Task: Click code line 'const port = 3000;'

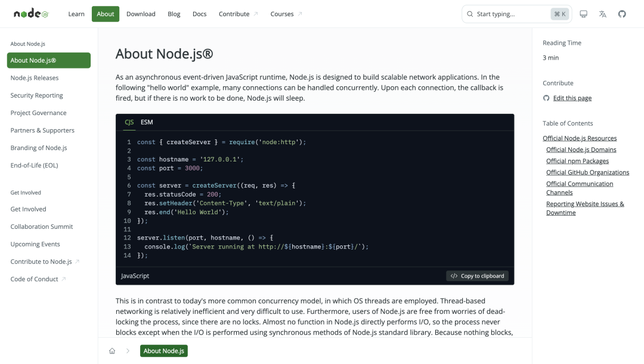Action: pyautogui.click(x=170, y=168)
